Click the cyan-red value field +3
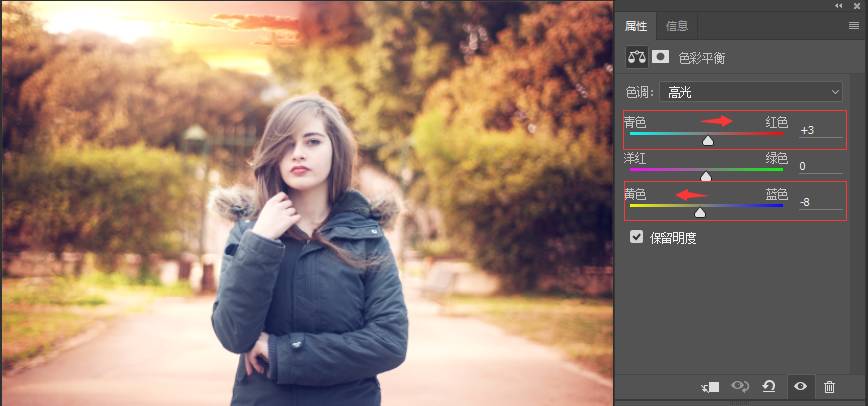The height and width of the screenshot is (406, 868). point(821,131)
